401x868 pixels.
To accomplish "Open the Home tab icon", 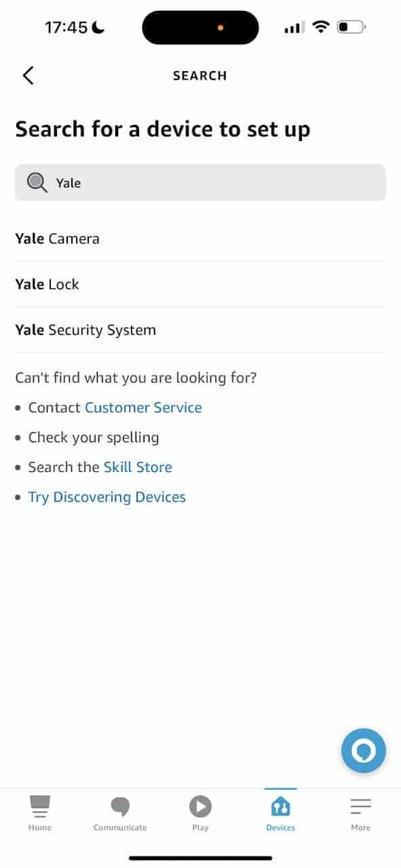I will [40, 810].
